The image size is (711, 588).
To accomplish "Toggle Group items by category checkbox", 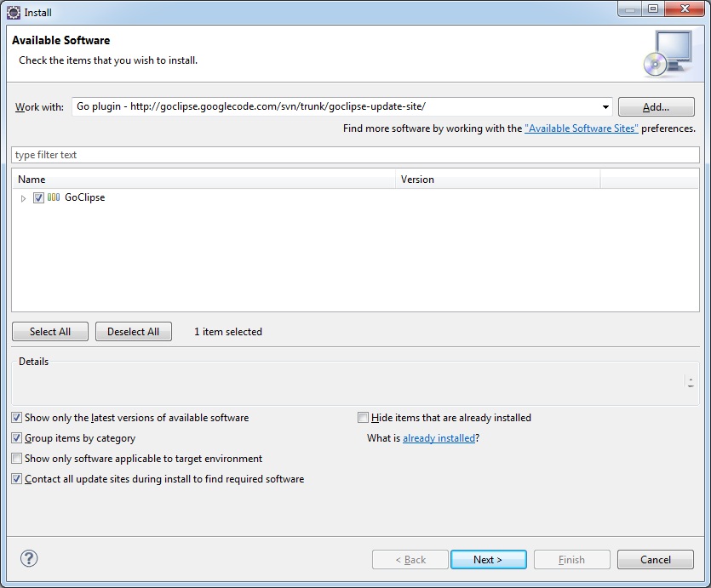I will 17,437.
